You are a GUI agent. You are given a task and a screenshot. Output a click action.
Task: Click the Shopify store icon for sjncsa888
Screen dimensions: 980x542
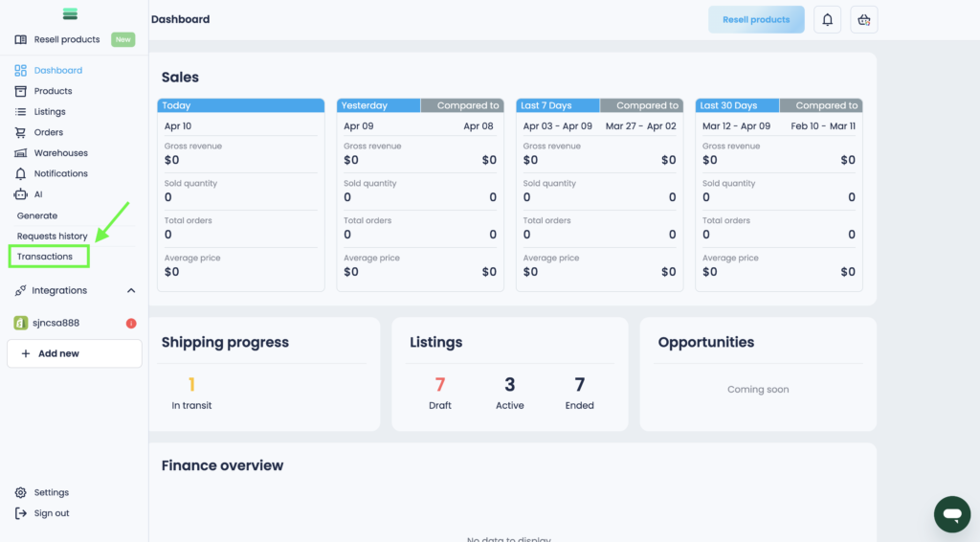(21, 323)
